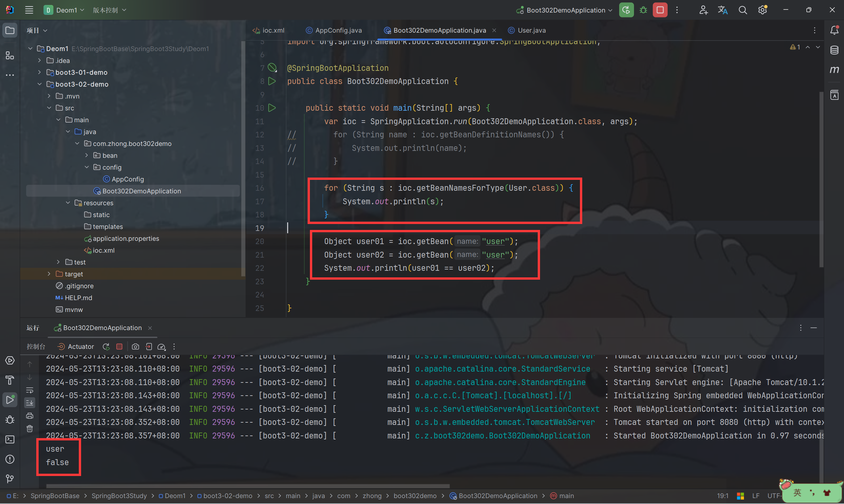Toggle scroll to end in the console
The height and width of the screenshot is (504, 844).
[30, 403]
